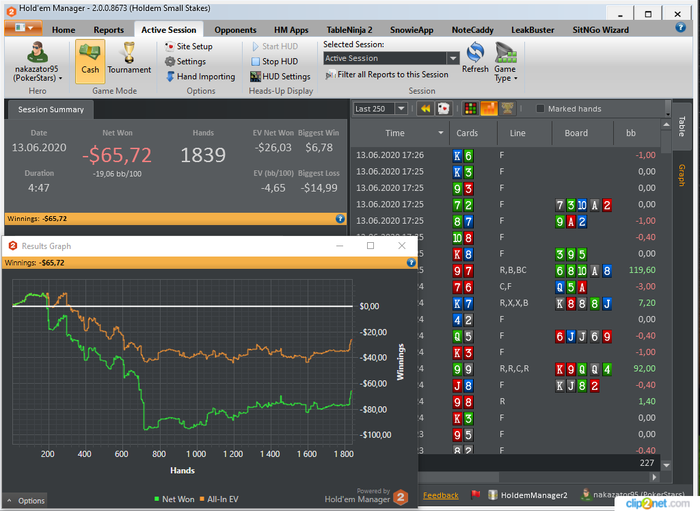Click the red flag icon in status bar
The image size is (700, 511).
coord(475,494)
